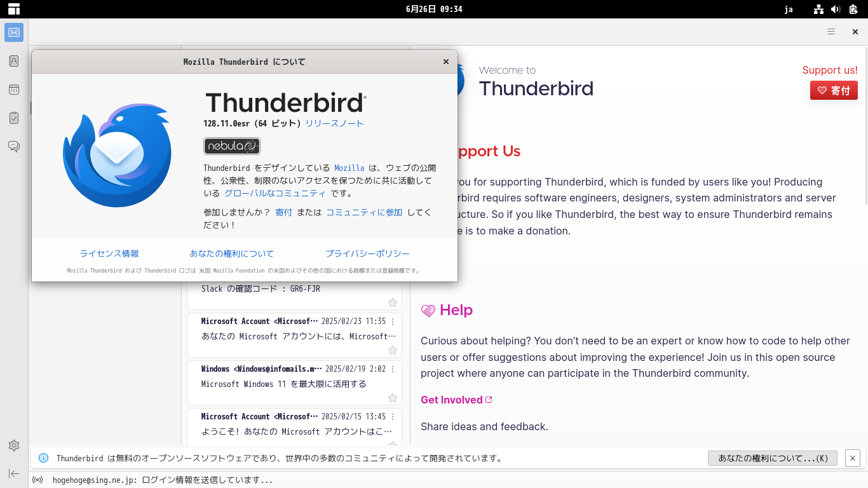Open more options for Microsoft Account 13:45 message
This screenshot has width=868, height=488.
[x=393, y=417]
